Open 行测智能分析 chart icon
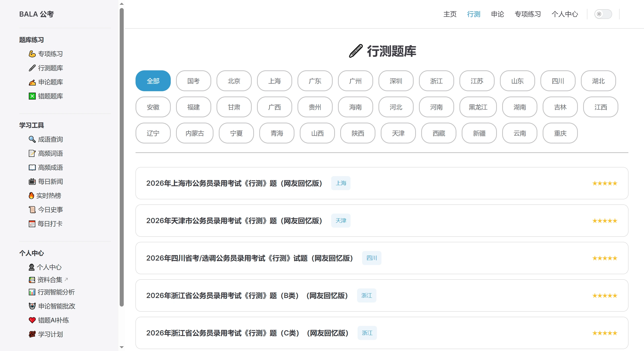Image resolution: width=644 pixels, height=351 pixels. pos(32,292)
